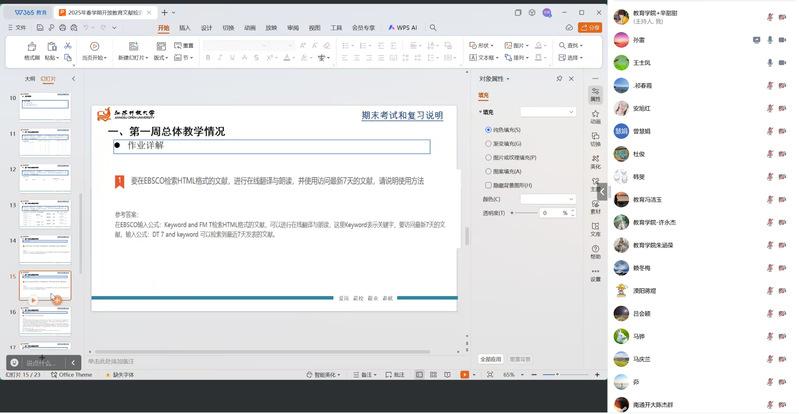Expand the 填充 preset dropdown

click(547, 112)
